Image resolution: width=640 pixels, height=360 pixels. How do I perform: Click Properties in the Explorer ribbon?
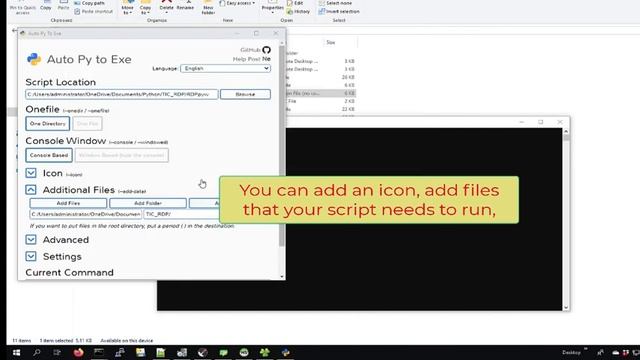(272, 7)
